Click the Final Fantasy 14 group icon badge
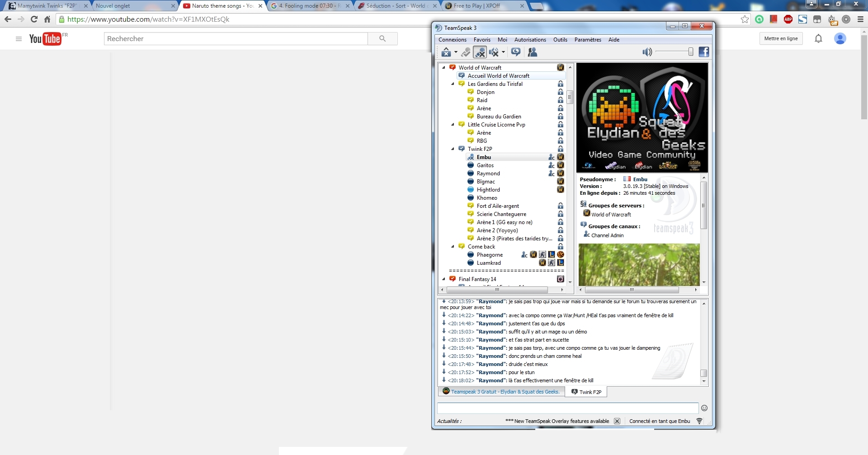The height and width of the screenshot is (455, 868). pyautogui.click(x=561, y=279)
